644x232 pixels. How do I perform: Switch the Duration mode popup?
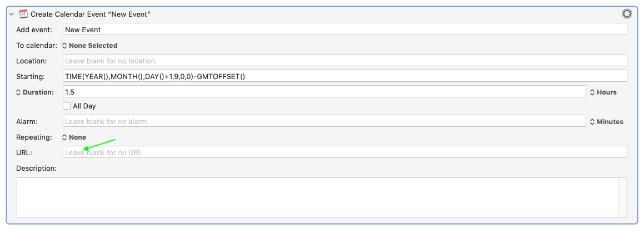click(35, 92)
